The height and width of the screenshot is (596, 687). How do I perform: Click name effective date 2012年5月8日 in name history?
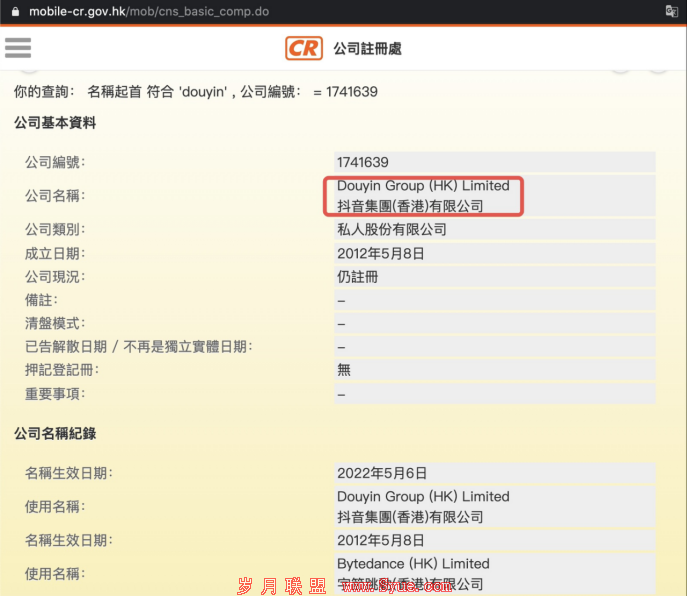(380, 540)
